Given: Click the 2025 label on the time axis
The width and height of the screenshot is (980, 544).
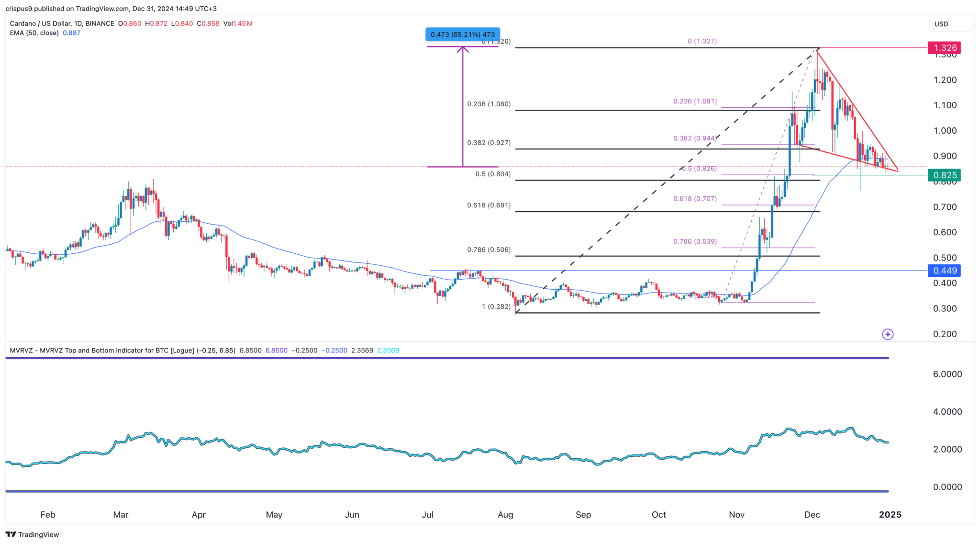Looking at the screenshot, I should tap(891, 514).
